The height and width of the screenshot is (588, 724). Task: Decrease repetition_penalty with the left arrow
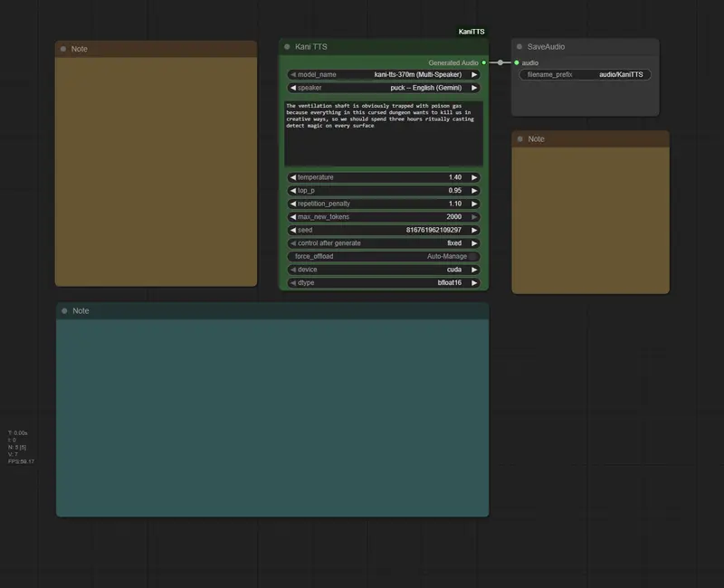(292, 204)
